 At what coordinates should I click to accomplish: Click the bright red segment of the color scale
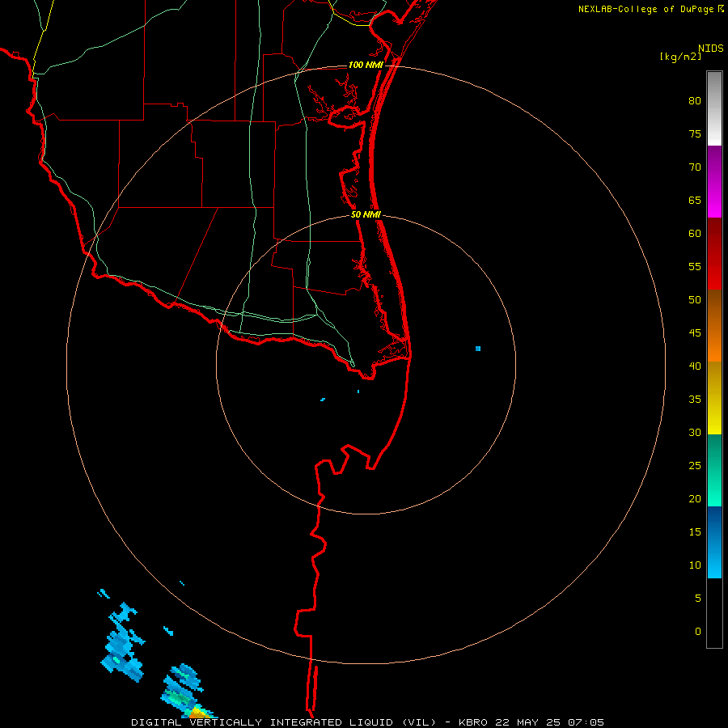coord(714,253)
